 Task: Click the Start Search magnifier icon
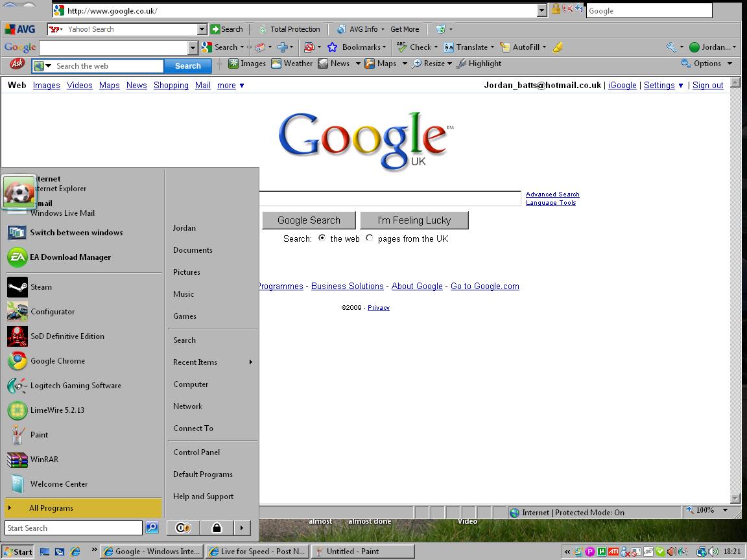pos(152,528)
